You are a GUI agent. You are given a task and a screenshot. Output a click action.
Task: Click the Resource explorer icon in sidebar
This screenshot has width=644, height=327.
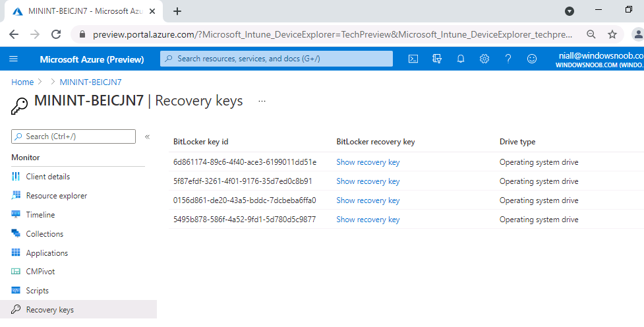pyautogui.click(x=16, y=196)
